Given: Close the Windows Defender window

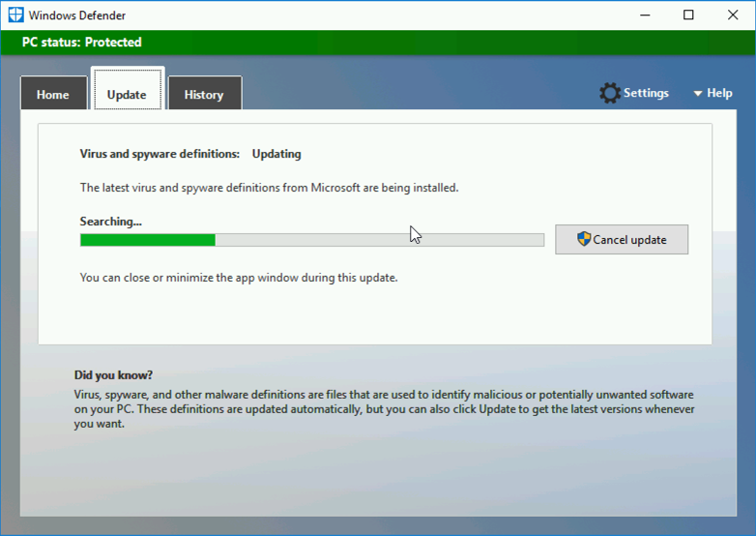Looking at the screenshot, I should click(x=733, y=15).
